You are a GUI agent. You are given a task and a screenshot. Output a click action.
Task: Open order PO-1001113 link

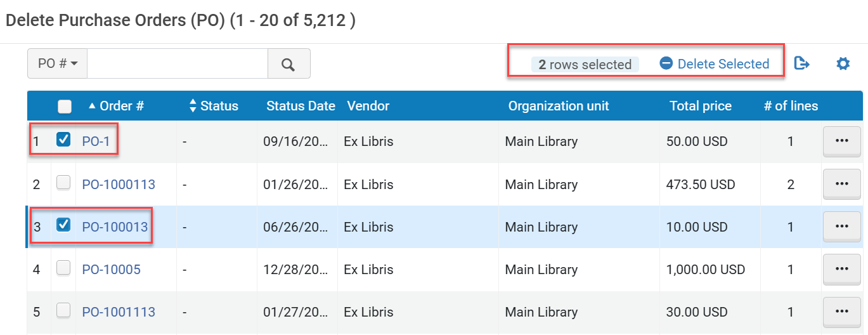[x=119, y=312]
